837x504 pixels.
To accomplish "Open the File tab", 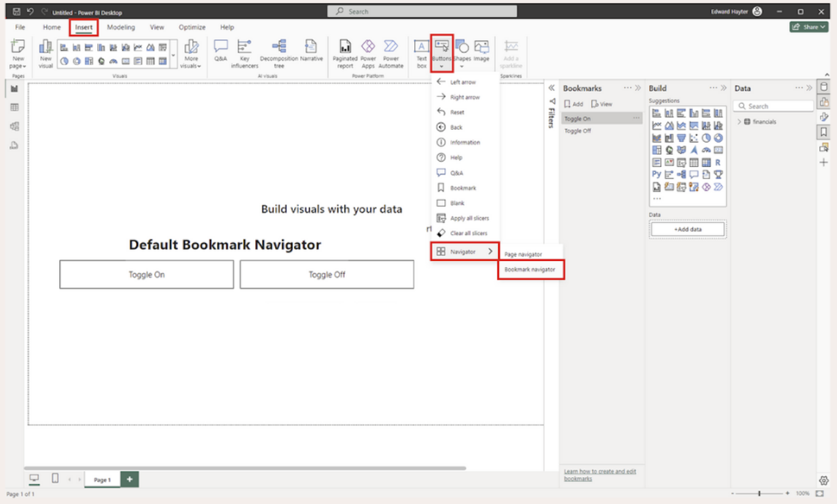I will [20, 28].
